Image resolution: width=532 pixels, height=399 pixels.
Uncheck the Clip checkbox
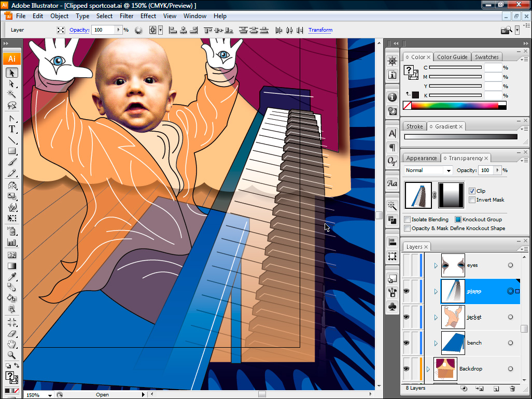[472, 191]
